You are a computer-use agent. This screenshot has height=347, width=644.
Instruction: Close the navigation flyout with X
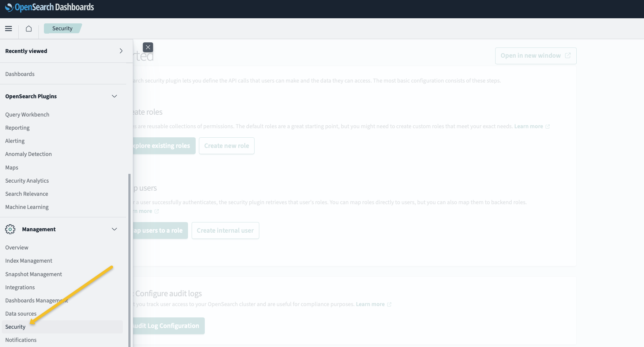(x=148, y=47)
